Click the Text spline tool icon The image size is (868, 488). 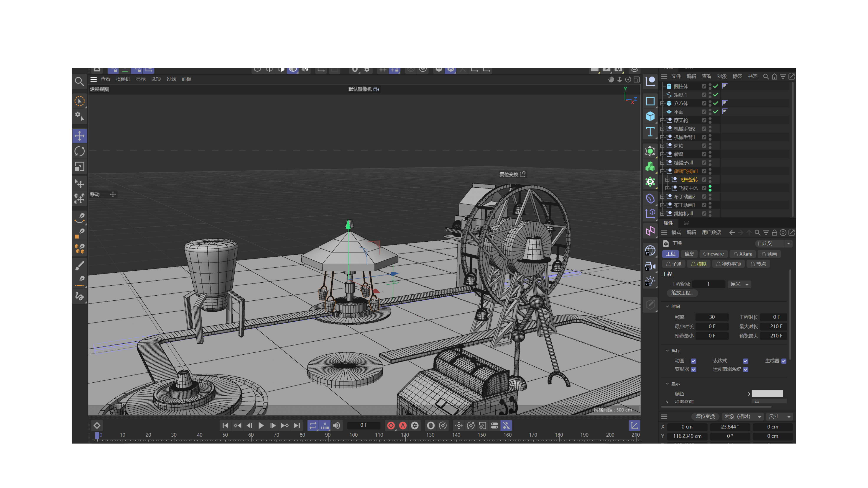pyautogui.click(x=650, y=132)
